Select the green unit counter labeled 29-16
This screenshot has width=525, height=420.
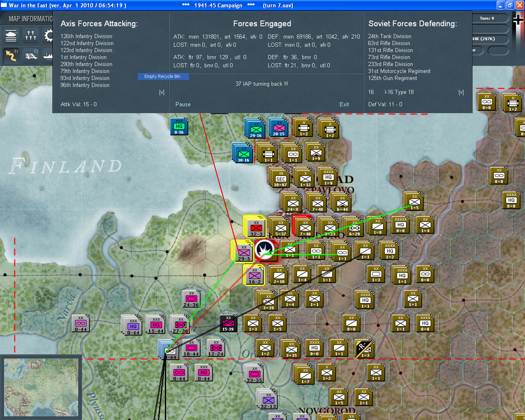click(256, 130)
